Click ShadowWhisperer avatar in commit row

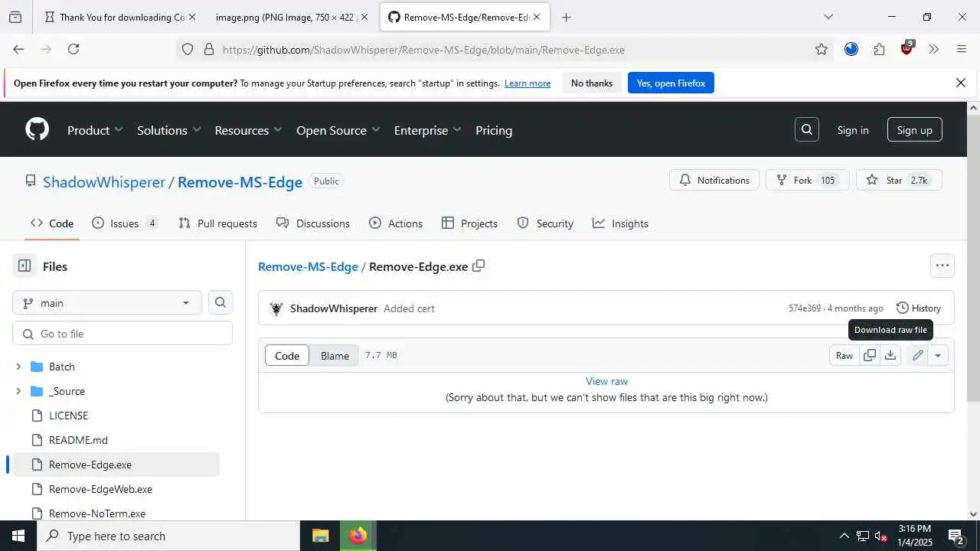[276, 308]
